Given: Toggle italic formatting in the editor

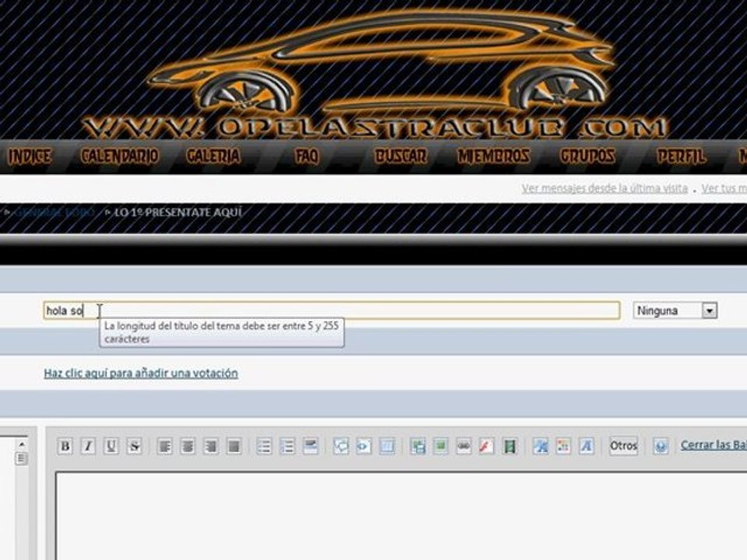Looking at the screenshot, I should click(x=88, y=446).
